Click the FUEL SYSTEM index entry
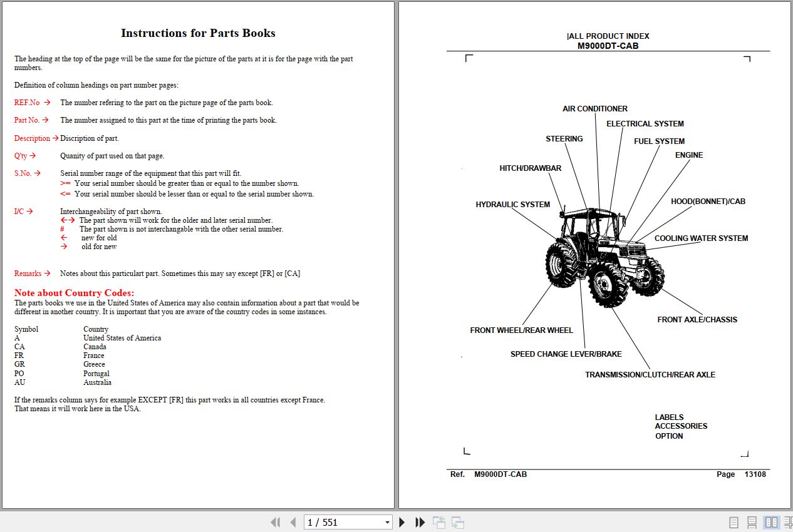793x532 pixels. point(659,141)
